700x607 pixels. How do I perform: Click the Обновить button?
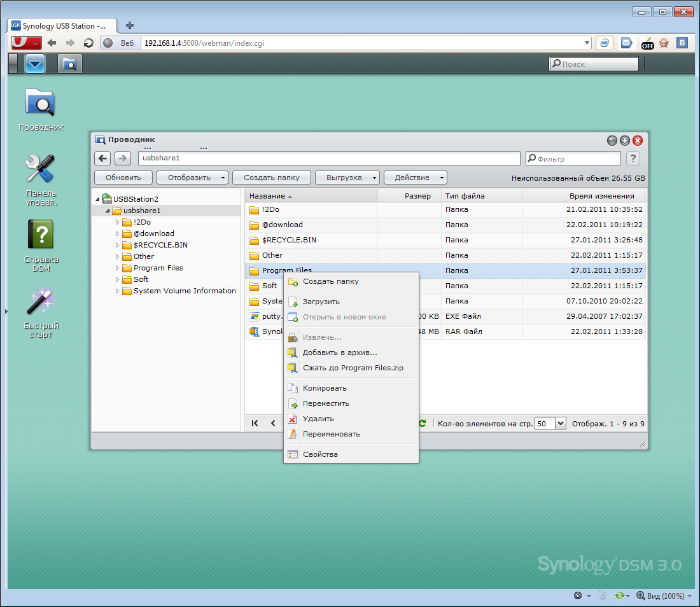(x=123, y=178)
